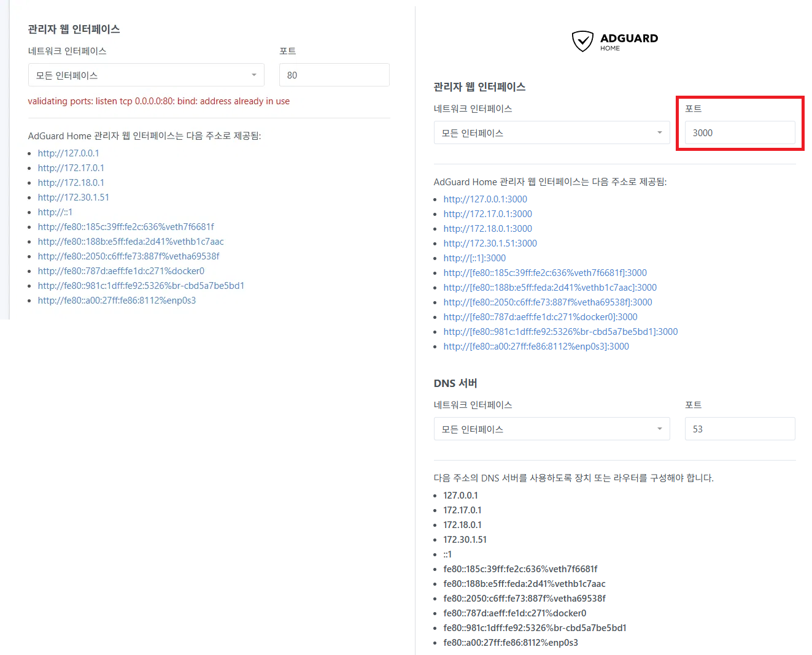Viewport: 812px width, 655px height.
Task: Open link http://172.30.1.51:3000
Action: click(490, 243)
